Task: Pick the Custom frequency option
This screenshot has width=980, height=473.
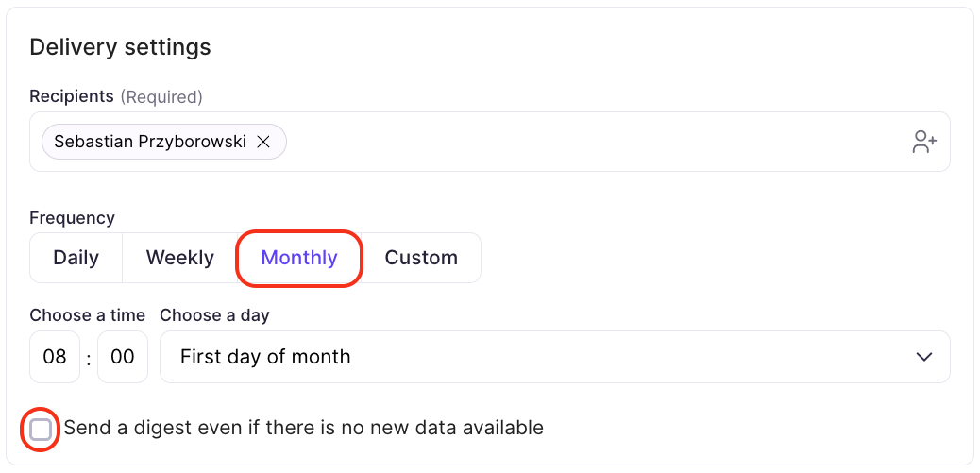Action: [x=421, y=258]
